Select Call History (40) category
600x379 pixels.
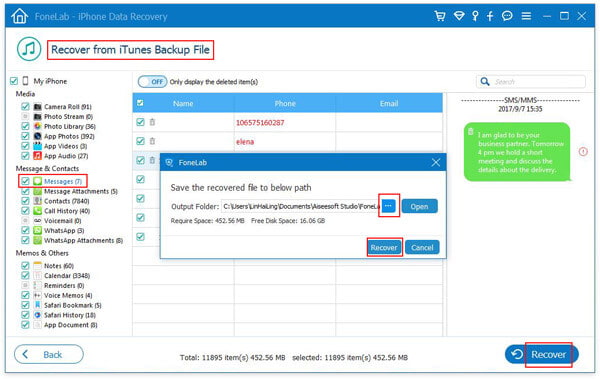[67, 211]
